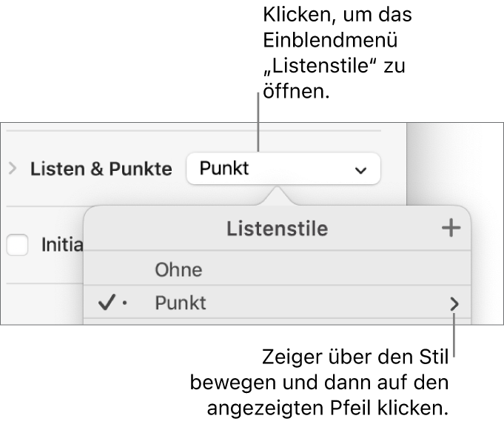
Task: Click the bullet dot preview next to Punkt
Action: (x=124, y=304)
